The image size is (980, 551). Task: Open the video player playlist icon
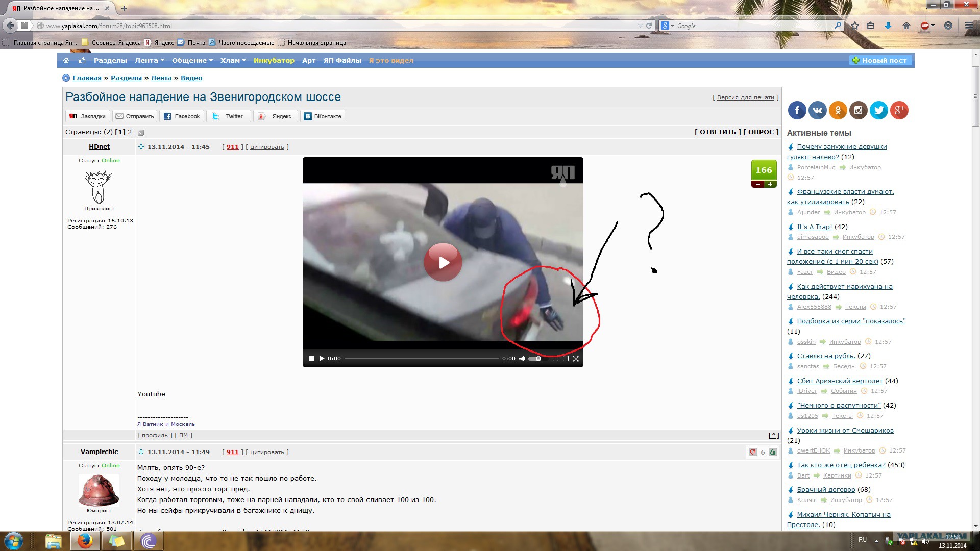tap(555, 359)
